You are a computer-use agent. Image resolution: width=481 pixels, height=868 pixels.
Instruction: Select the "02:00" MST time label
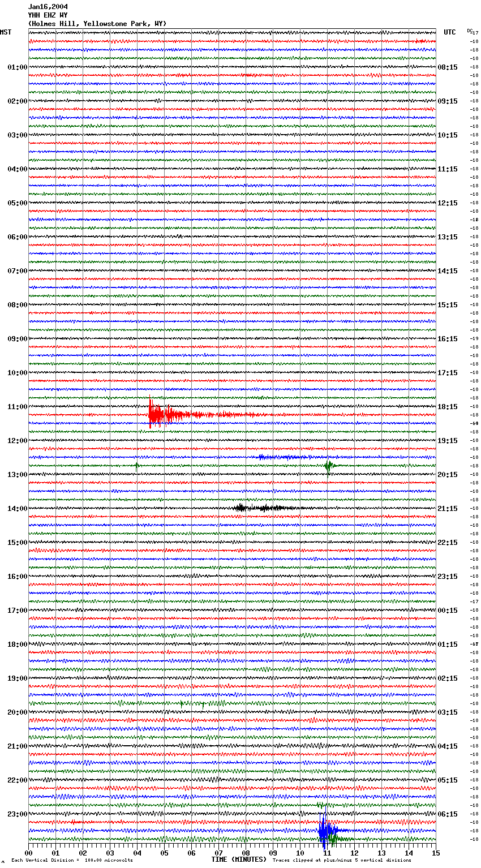point(18,101)
